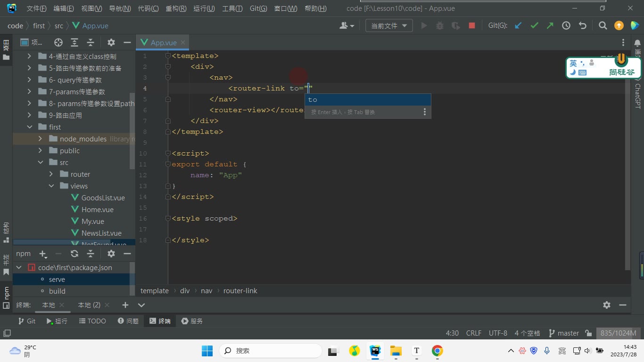
Task: Expand the router folder in project tree
Action: pos(51,174)
